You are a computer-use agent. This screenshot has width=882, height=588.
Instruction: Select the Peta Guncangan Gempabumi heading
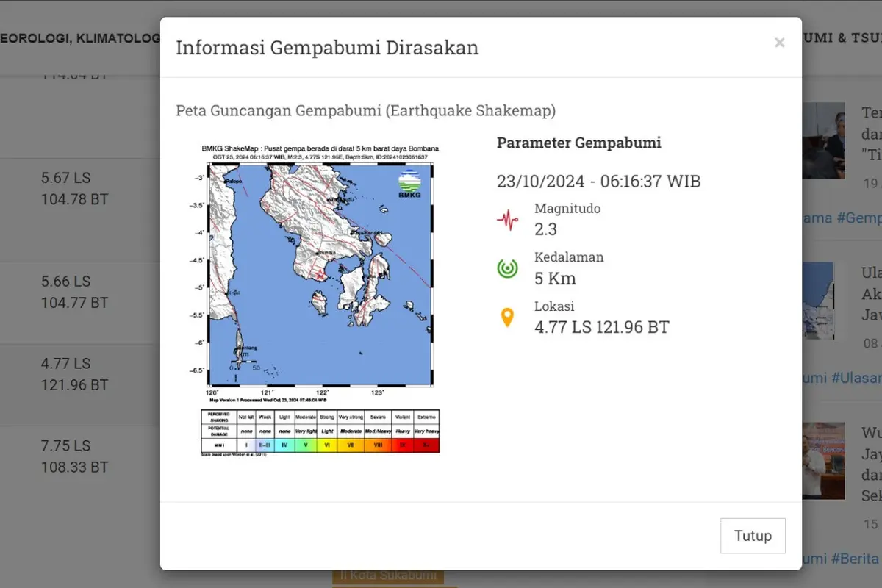[x=366, y=111]
